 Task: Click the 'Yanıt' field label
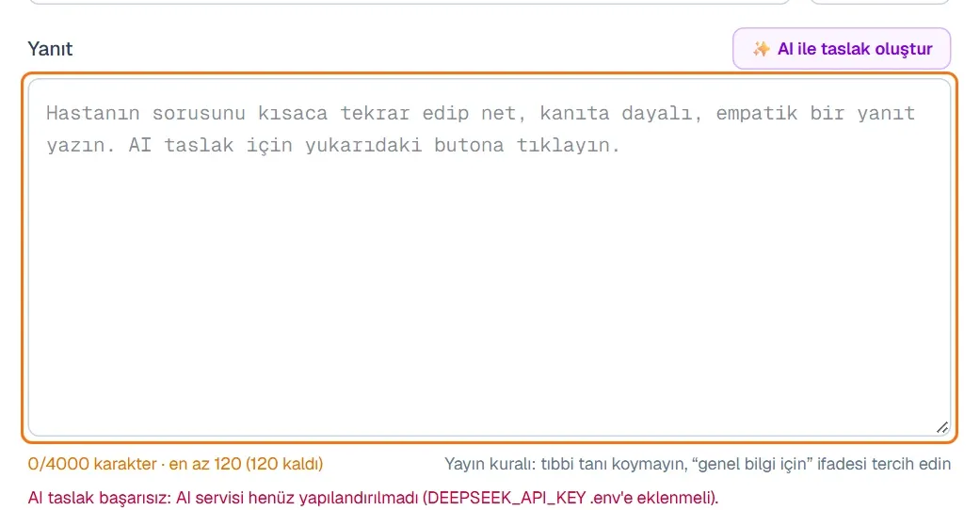pyautogui.click(x=50, y=49)
